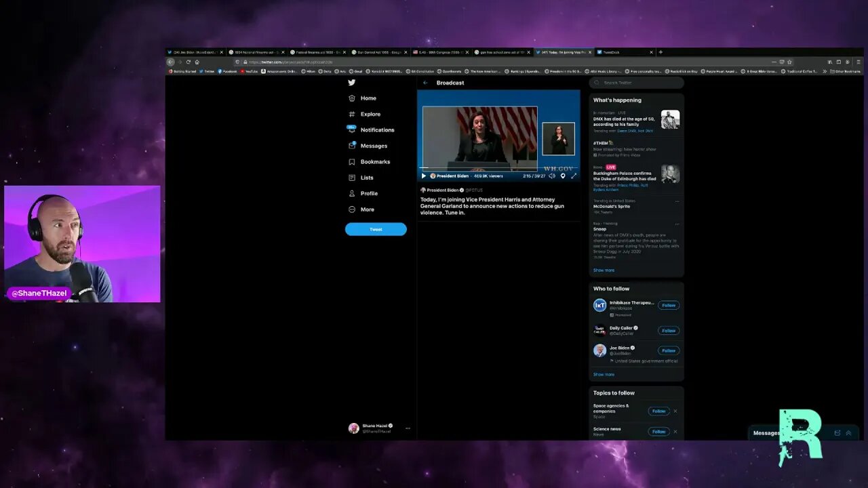Open YouTube bookmark in bookmarks bar
The height and width of the screenshot is (488, 868).
click(x=249, y=71)
